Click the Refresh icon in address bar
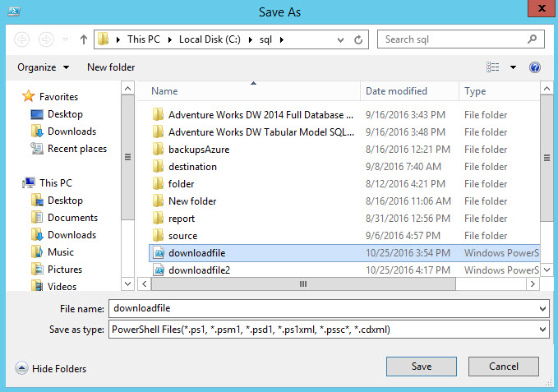The image size is (558, 392). click(x=358, y=39)
